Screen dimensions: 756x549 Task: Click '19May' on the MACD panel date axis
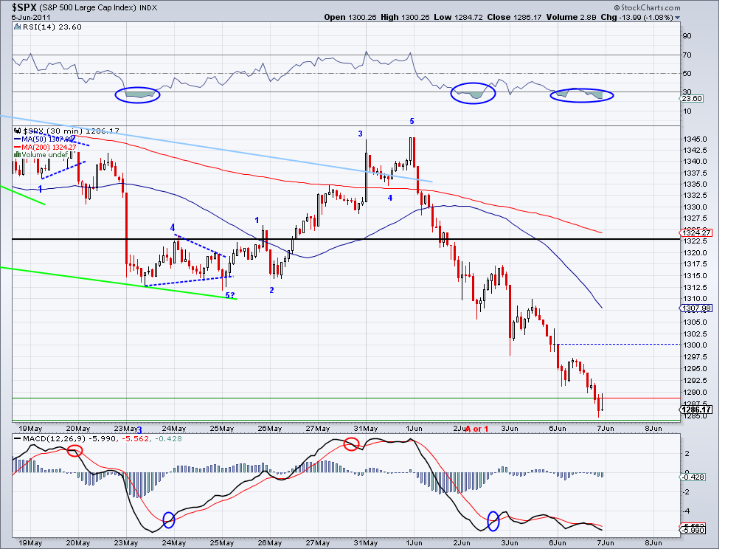30,543
